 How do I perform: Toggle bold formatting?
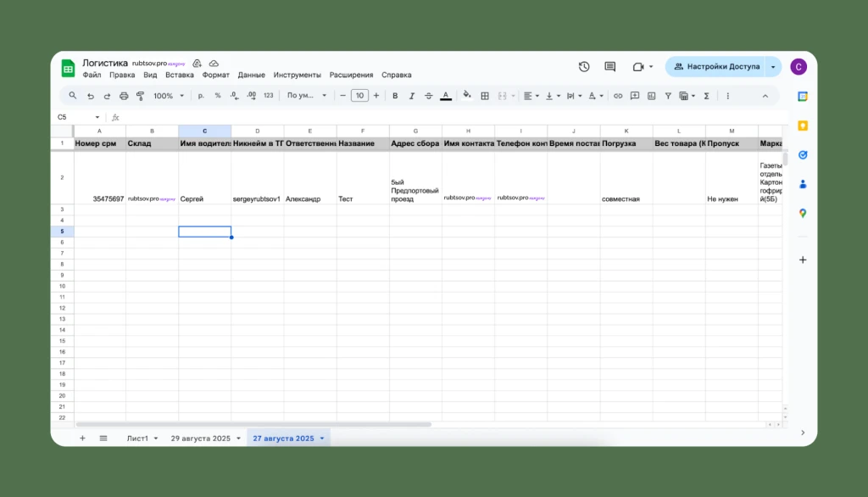pos(395,96)
